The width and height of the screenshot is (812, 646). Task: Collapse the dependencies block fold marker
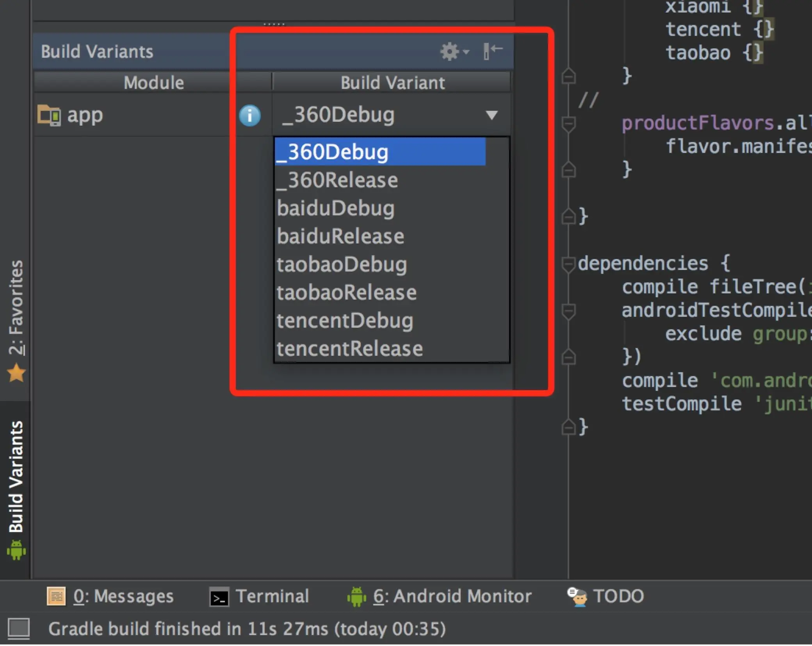(568, 264)
